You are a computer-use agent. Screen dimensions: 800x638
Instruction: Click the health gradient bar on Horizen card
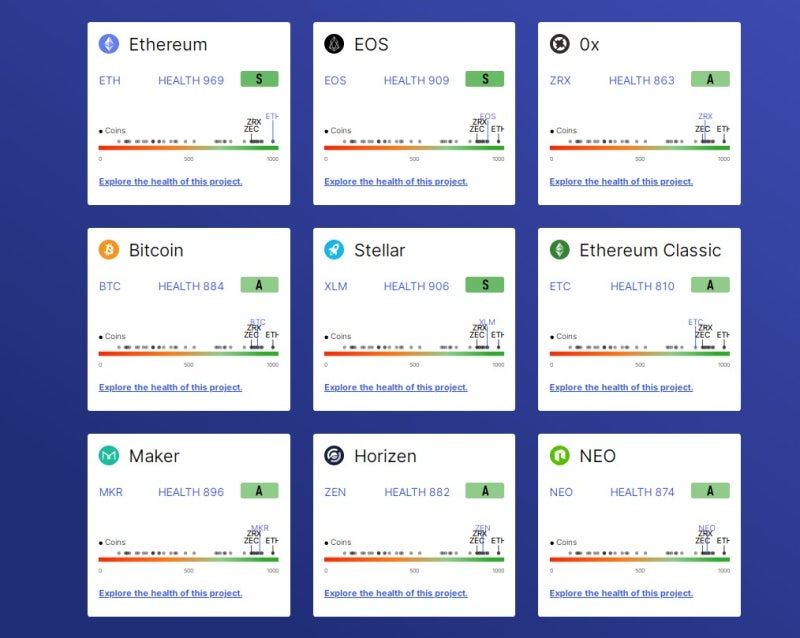(x=414, y=559)
